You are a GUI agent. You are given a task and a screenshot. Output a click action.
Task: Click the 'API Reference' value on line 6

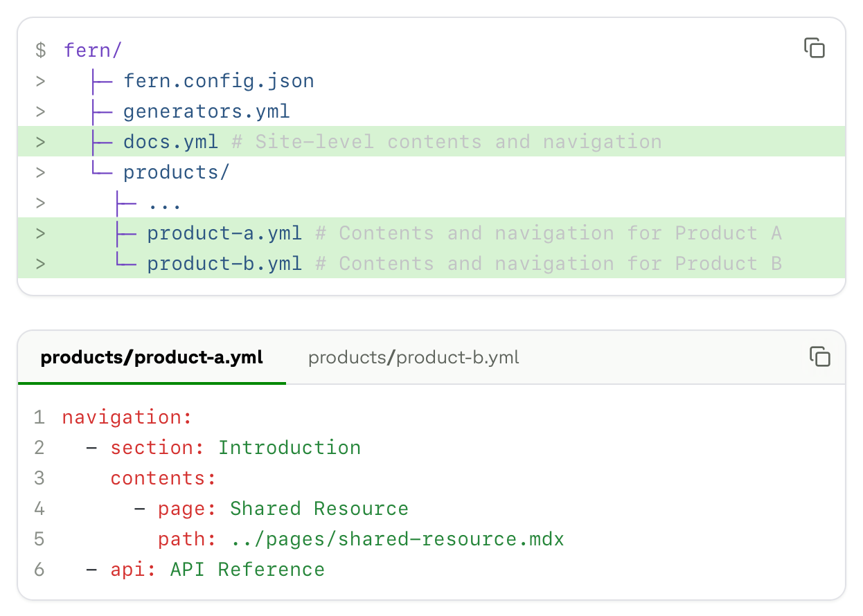tap(247, 570)
